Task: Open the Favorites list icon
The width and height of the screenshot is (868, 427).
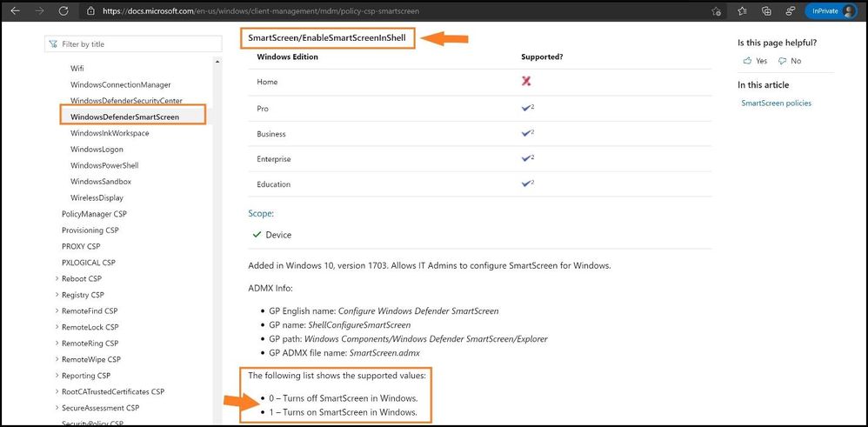Action: (x=743, y=11)
